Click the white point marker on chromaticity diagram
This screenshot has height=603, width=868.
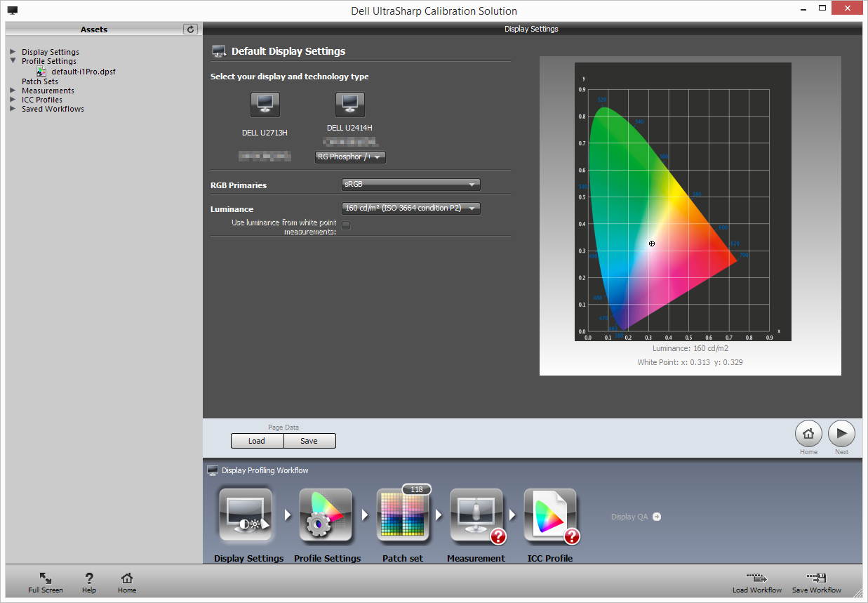tap(652, 244)
